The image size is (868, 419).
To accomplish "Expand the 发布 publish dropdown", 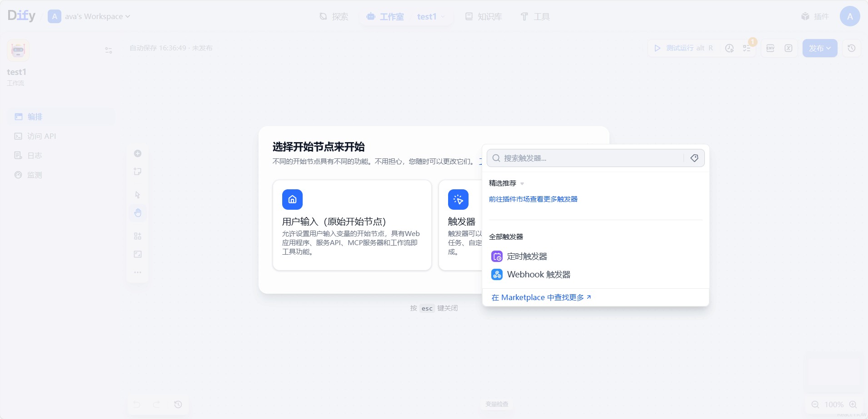I will coord(820,48).
